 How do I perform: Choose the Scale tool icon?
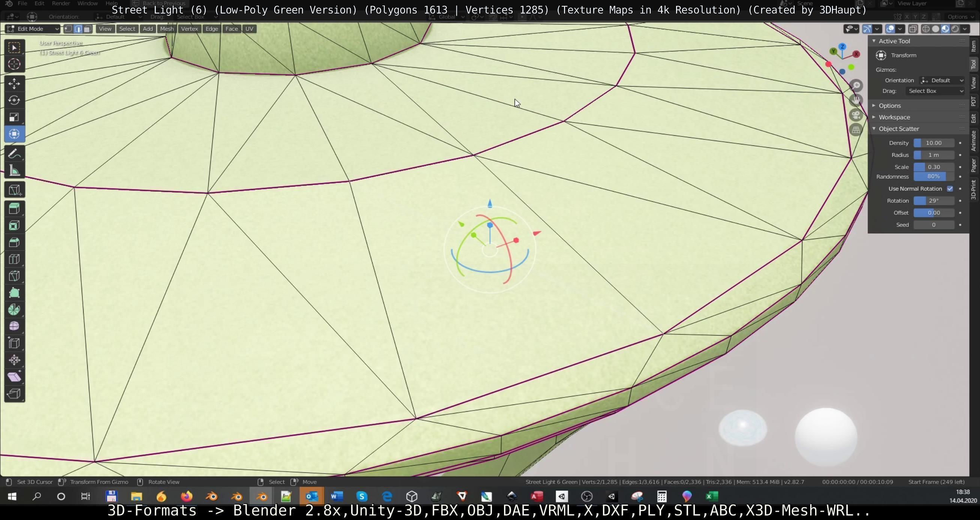[x=14, y=117]
